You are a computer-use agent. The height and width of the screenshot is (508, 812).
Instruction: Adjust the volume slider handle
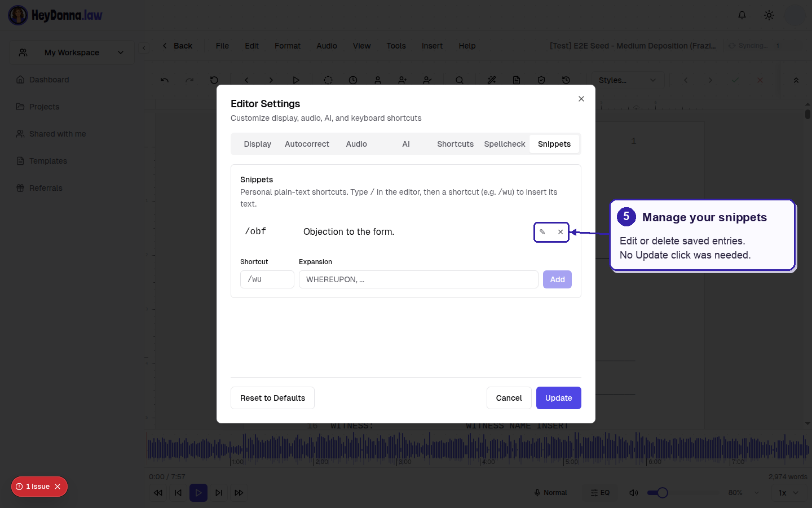[x=663, y=493]
